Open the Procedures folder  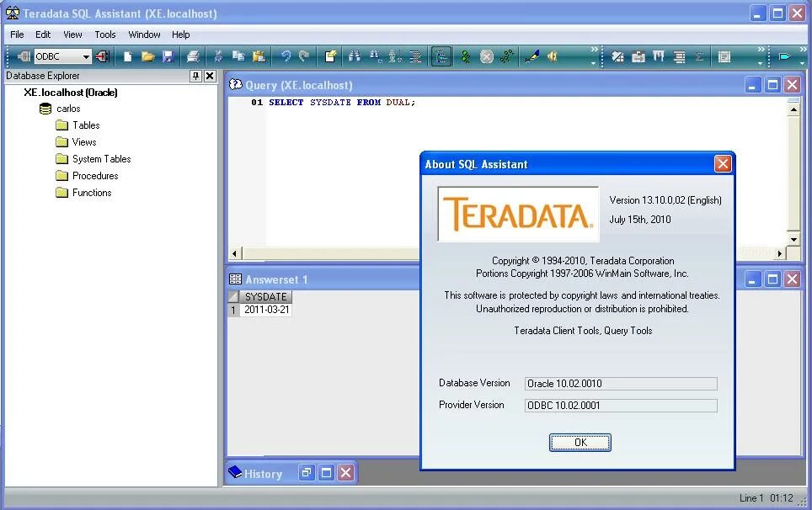(95, 176)
